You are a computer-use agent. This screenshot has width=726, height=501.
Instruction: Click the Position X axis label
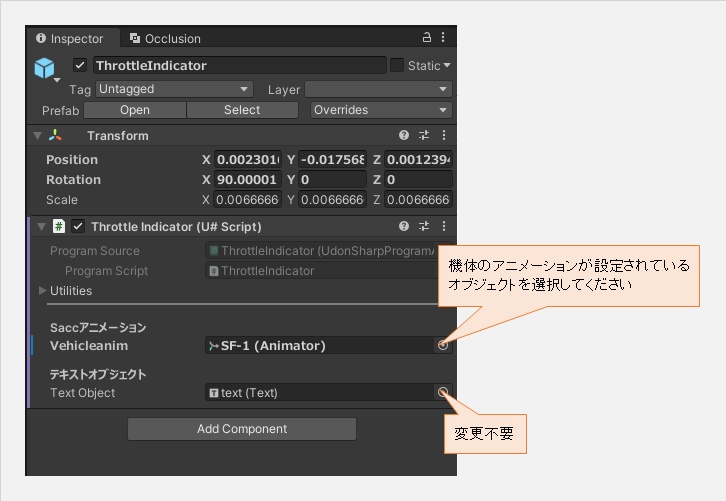pos(206,160)
